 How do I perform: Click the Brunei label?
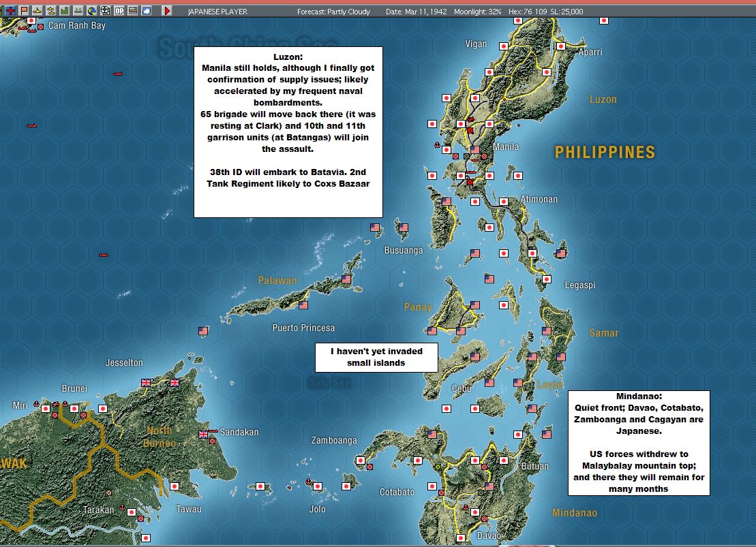pos(74,388)
